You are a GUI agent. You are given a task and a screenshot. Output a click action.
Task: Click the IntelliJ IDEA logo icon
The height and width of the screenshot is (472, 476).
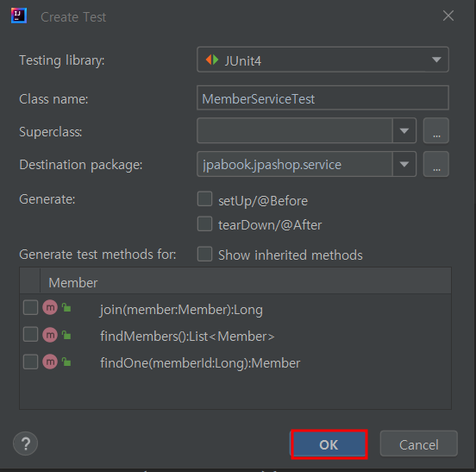[x=19, y=16]
